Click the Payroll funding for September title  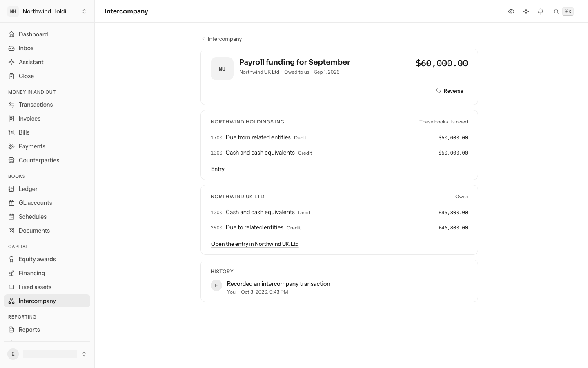click(x=294, y=62)
